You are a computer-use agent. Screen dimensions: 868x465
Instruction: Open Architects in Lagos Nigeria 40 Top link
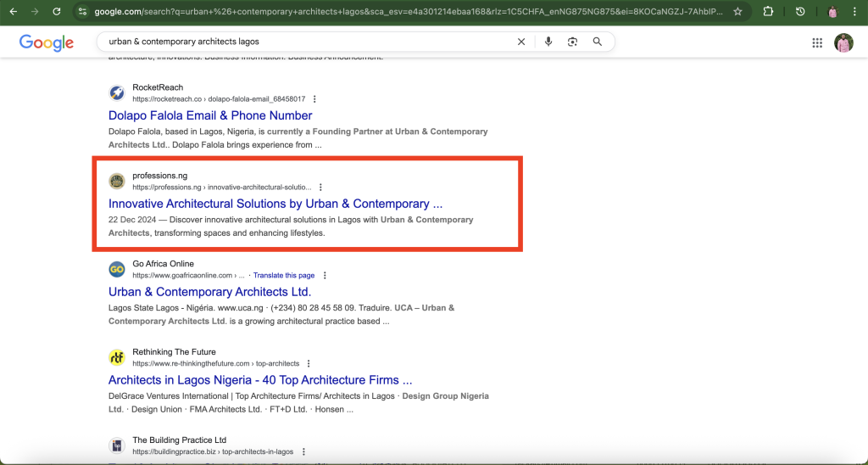coord(260,380)
